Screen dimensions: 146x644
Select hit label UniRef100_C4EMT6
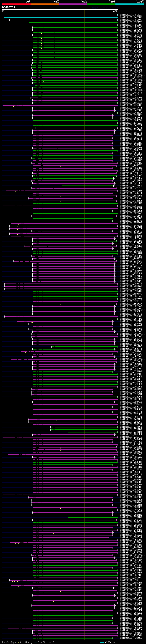131,95
